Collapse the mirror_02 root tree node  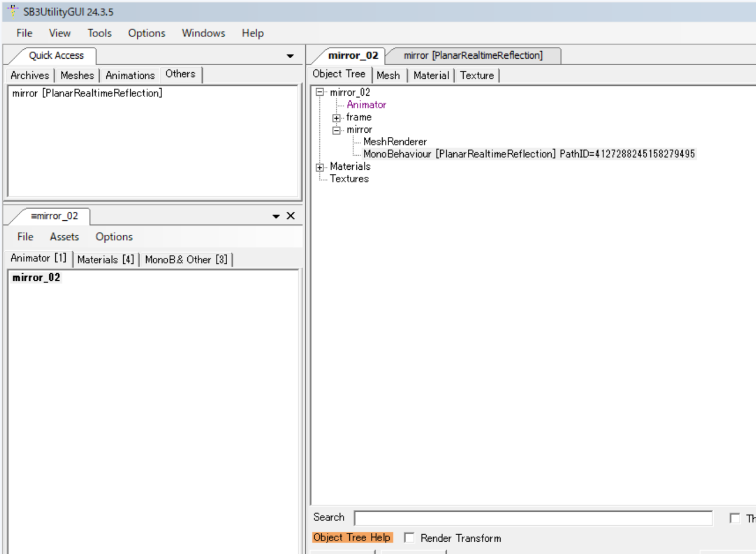click(x=320, y=92)
